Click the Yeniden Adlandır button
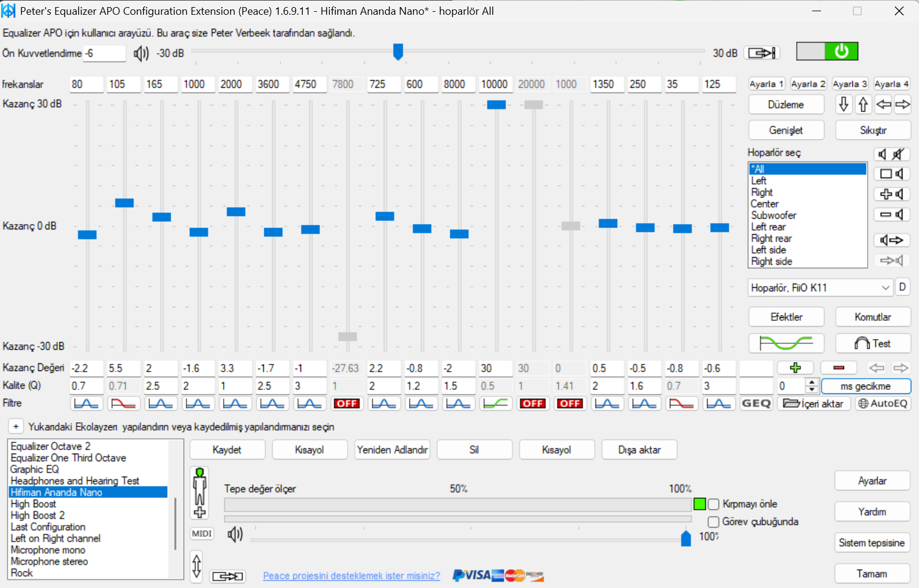The width and height of the screenshot is (919, 588). [x=393, y=449]
